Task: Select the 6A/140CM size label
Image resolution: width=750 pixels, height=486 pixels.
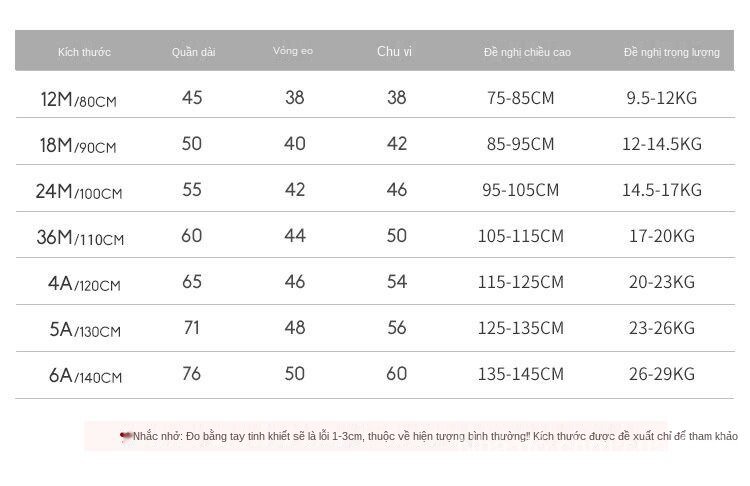Action: click(x=84, y=376)
